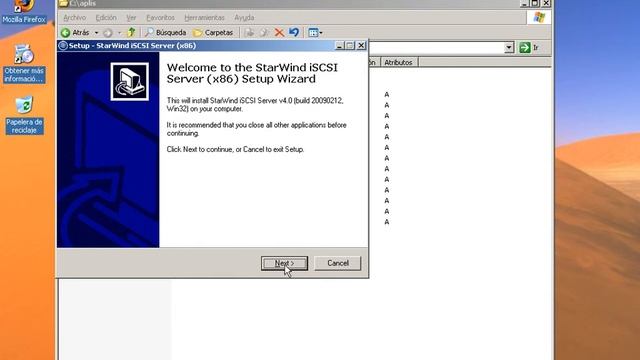640x360 pixels.
Task: Click Next in the StarWind setup wizard
Action: pyautogui.click(x=284, y=263)
